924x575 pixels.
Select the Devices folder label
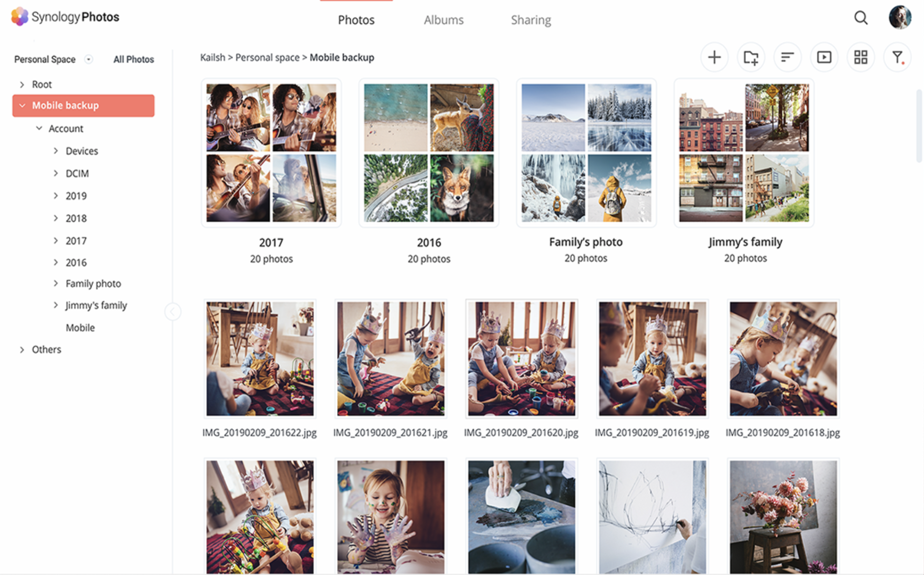tap(82, 151)
